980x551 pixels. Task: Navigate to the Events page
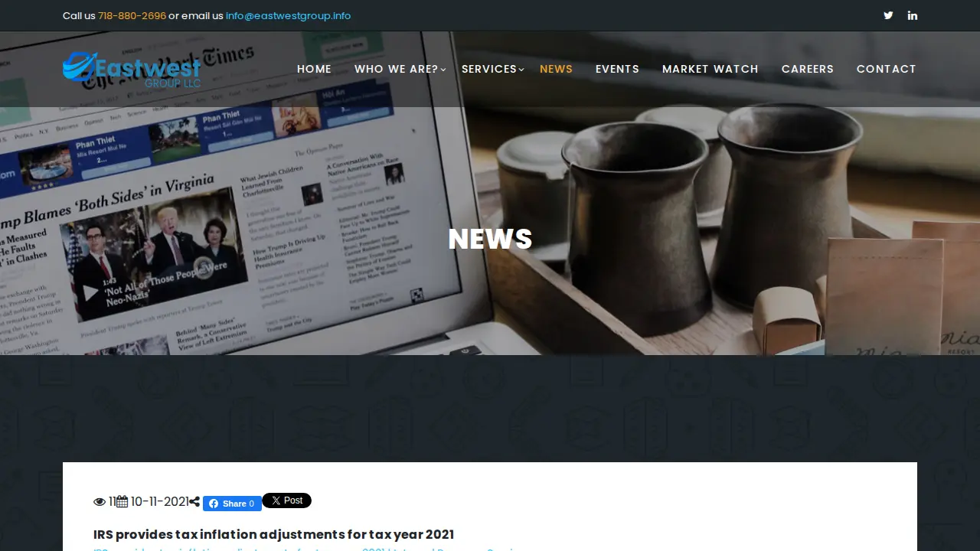pyautogui.click(x=617, y=69)
